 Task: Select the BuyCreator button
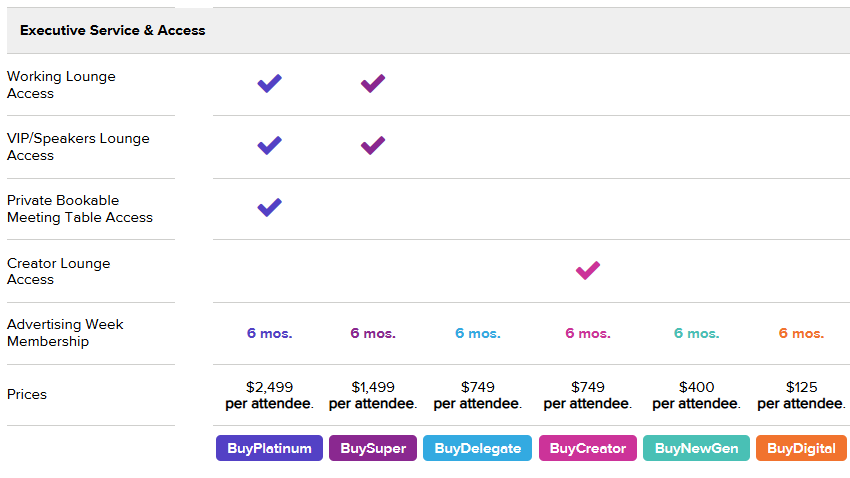[x=587, y=449]
